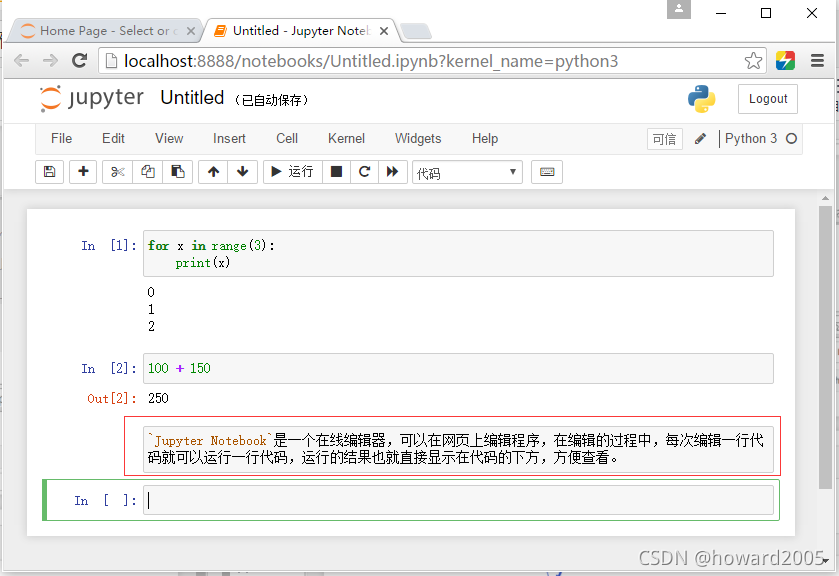Image resolution: width=839 pixels, height=576 pixels.
Task: Cut selected cells with scissors icon
Action: (x=118, y=172)
